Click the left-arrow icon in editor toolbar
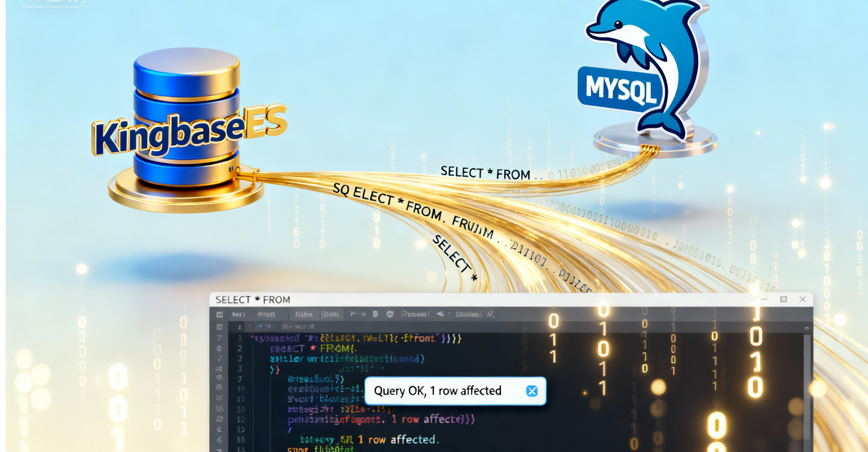Image resolution: width=868 pixels, height=452 pixels. (440, 314)
